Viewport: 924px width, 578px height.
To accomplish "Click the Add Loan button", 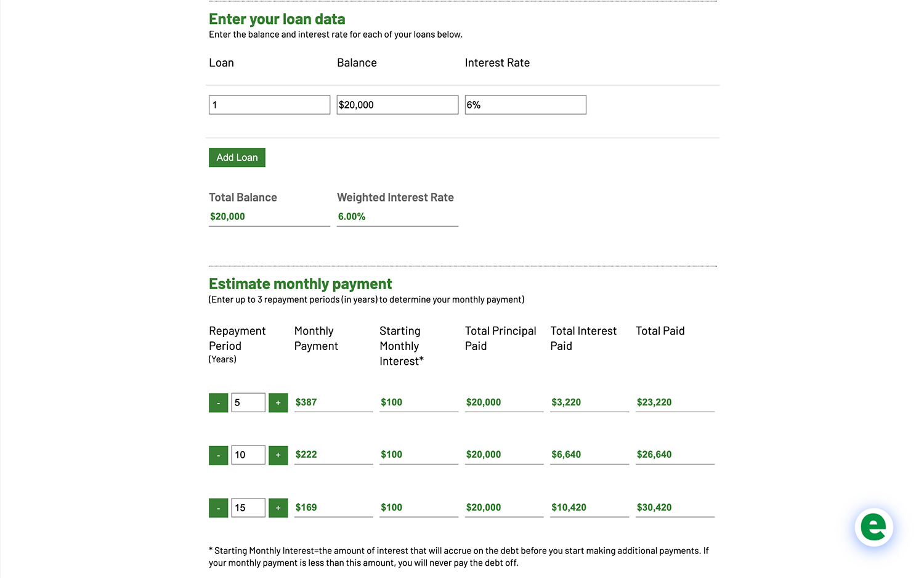I will pos(237,157).
